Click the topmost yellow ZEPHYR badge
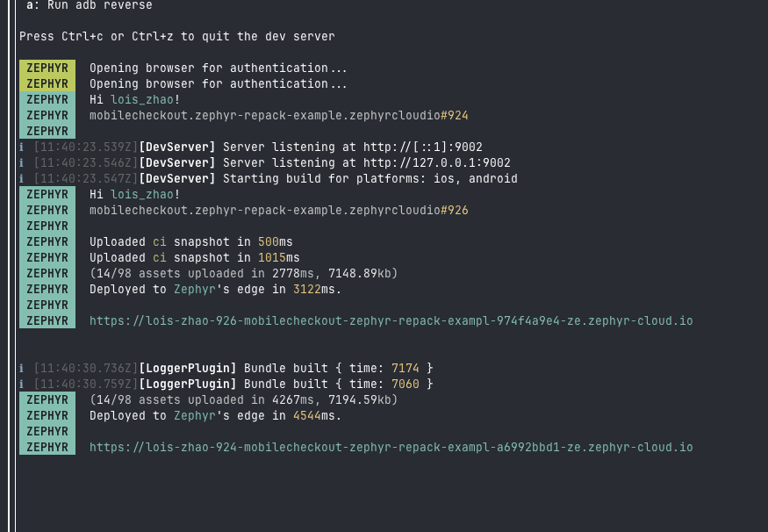 click(47, 68)
